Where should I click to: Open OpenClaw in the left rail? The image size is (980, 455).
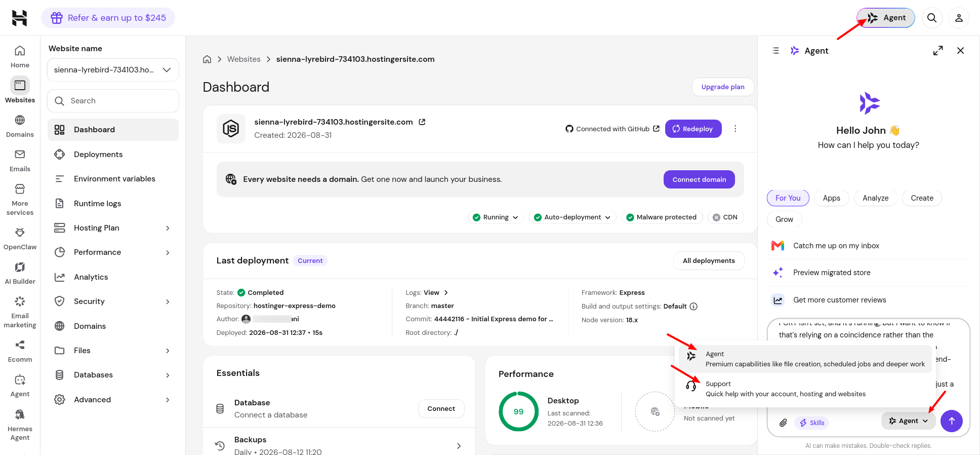[20, 238]
